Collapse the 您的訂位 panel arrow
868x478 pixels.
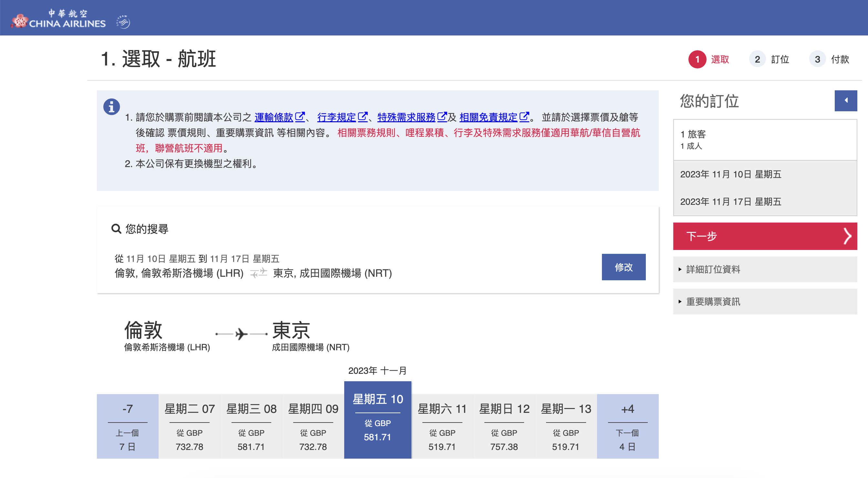tap(845, 100)
